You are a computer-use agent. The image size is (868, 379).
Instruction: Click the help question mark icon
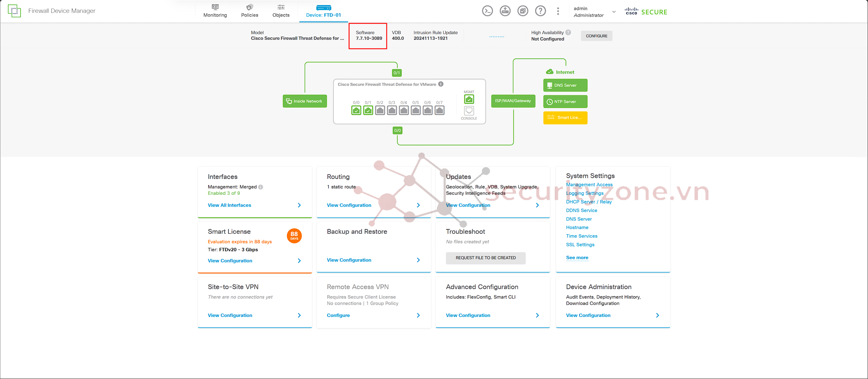pos(540,11)
